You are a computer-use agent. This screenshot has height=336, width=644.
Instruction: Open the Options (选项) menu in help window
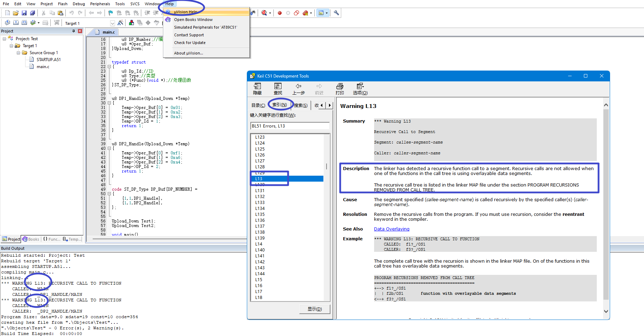(x=360, y=89)
